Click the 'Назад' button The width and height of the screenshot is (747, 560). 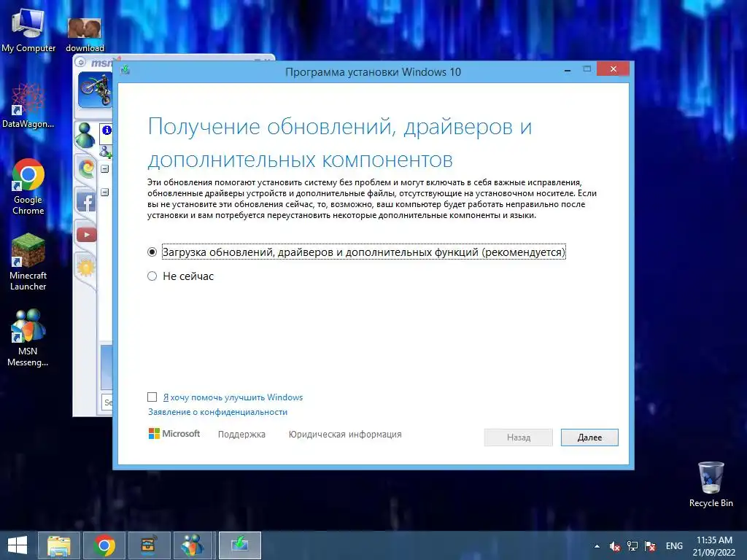tap(519, 437)
